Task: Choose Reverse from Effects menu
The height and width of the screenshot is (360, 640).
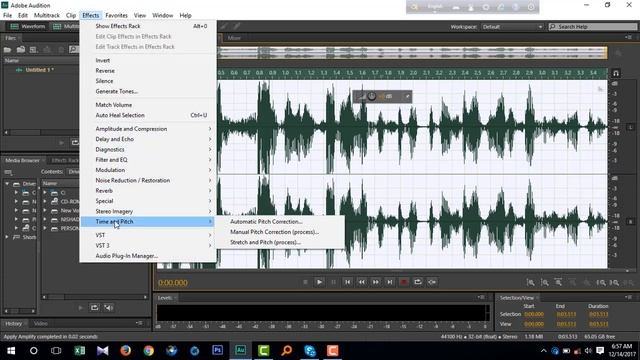Action: [x=148, y=71]
